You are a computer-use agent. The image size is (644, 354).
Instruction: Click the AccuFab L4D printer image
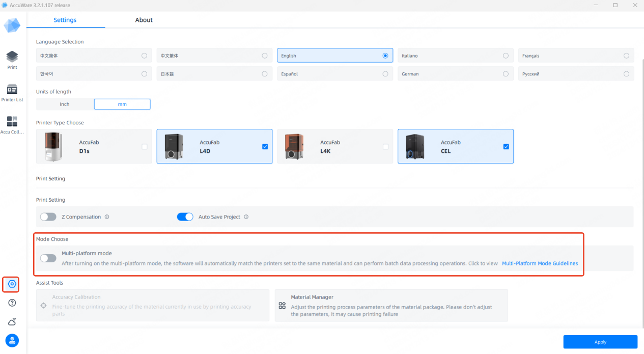coord(174,146)
